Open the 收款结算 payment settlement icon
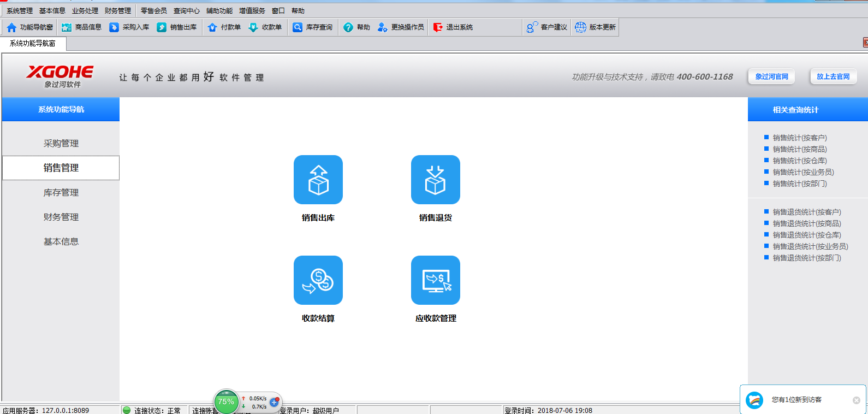868x414 pixels. pos(318,280)
